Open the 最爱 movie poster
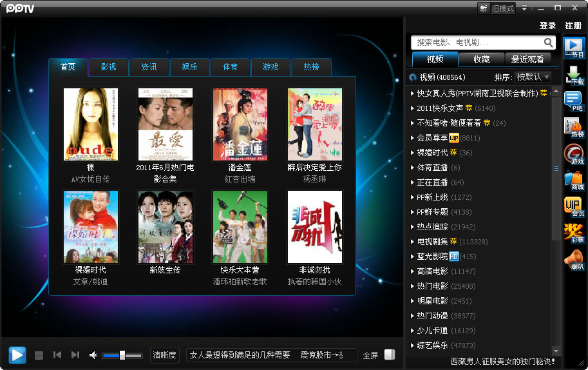Viewport: 588px width, 370px height. coord(166,124)
